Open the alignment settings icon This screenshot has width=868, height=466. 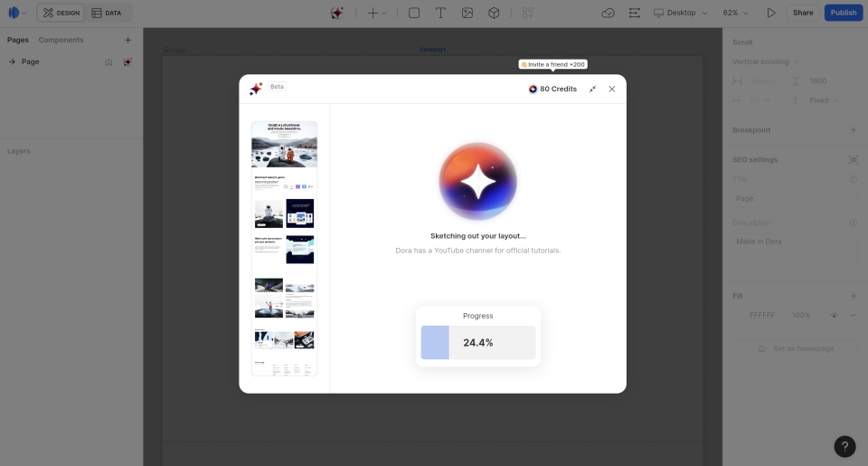point(635,13)
